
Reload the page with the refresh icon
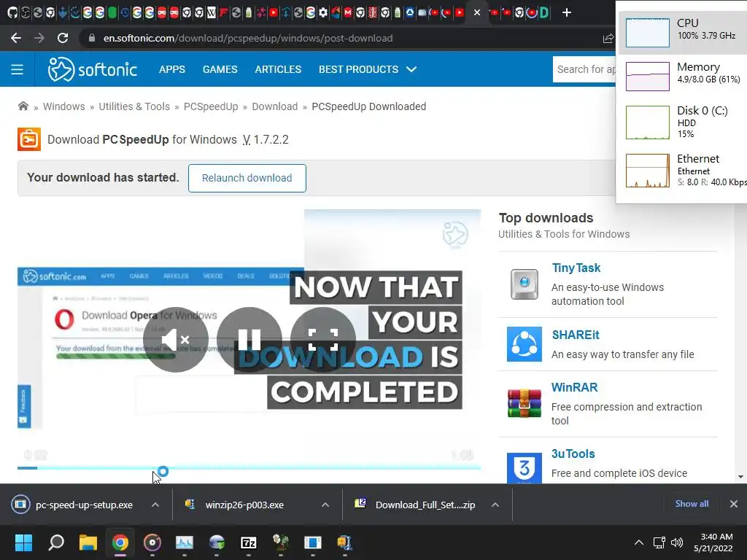[x=63, y=38]
